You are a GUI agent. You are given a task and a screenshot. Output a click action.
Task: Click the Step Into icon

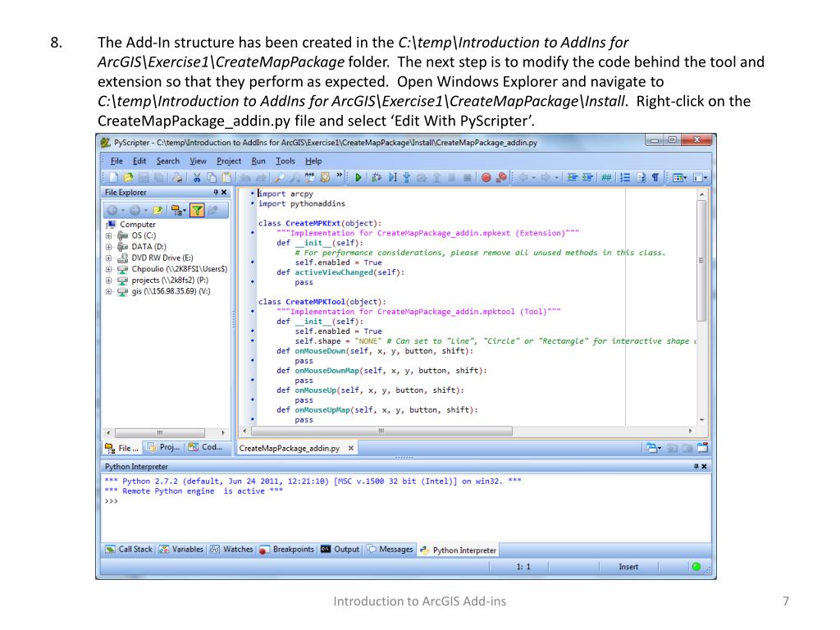pyautogui.click(x=407, y=177)
